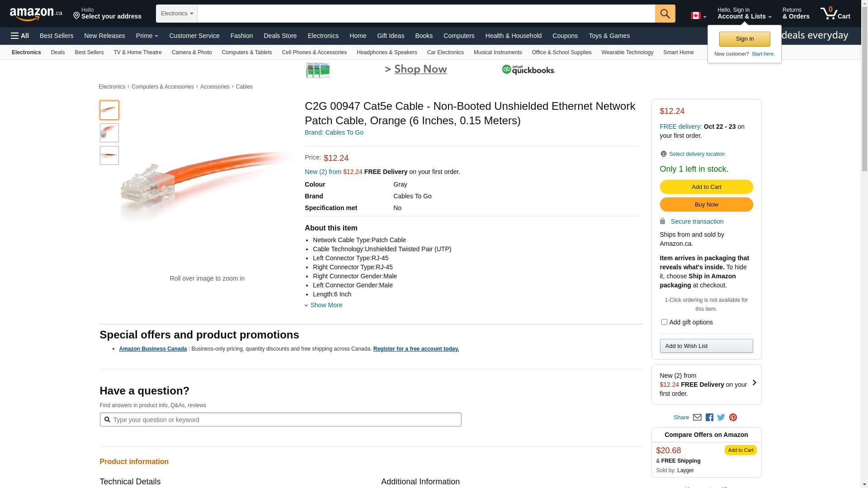Share via the email envelope icon
The height and width of the screenshot is (488, 868).
coord(697,418)
